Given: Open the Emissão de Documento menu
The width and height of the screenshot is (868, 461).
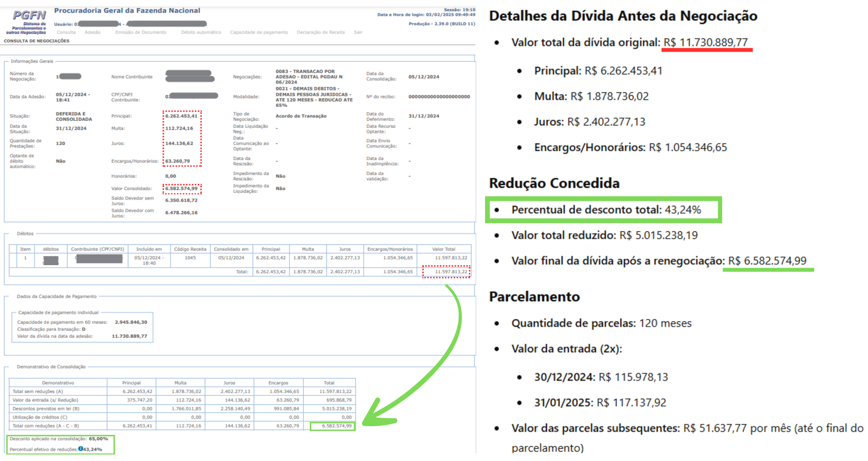Looking at the screenshot, I should point(141,33).
